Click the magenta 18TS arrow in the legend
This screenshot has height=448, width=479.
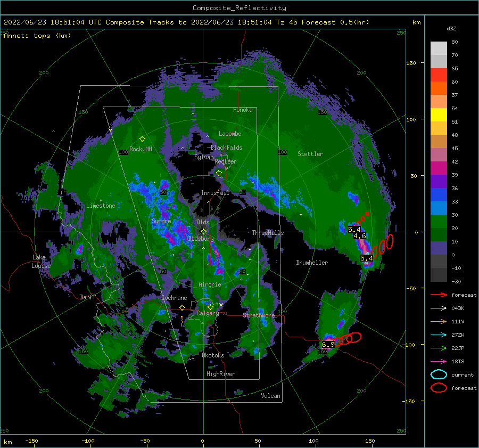[439, 362]
